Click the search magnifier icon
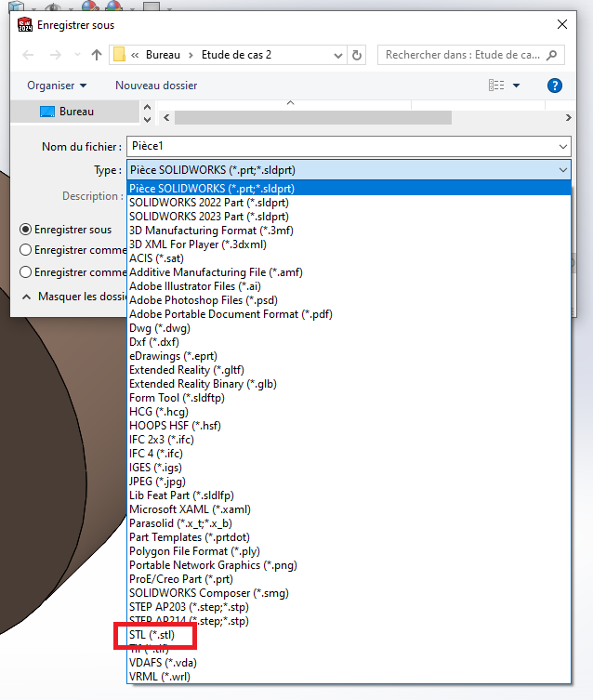This screenshot has height=700, width=593. (x=551, y=55)
